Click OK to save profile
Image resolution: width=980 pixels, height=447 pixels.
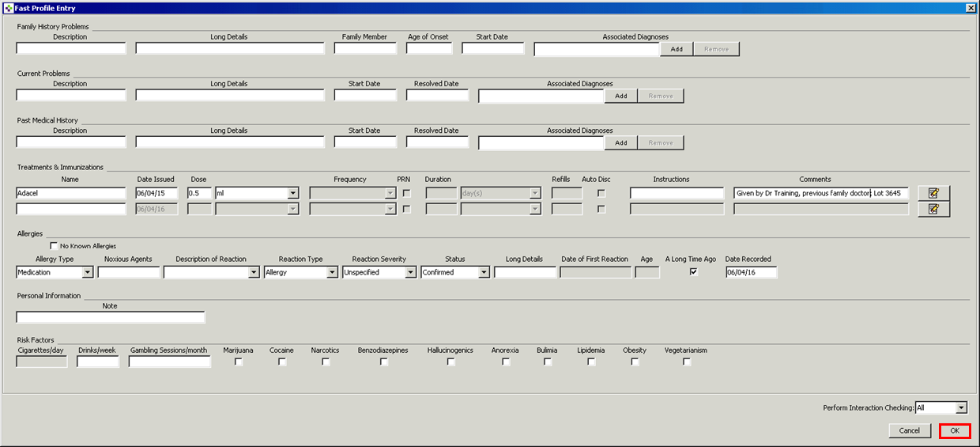point(955,431)
